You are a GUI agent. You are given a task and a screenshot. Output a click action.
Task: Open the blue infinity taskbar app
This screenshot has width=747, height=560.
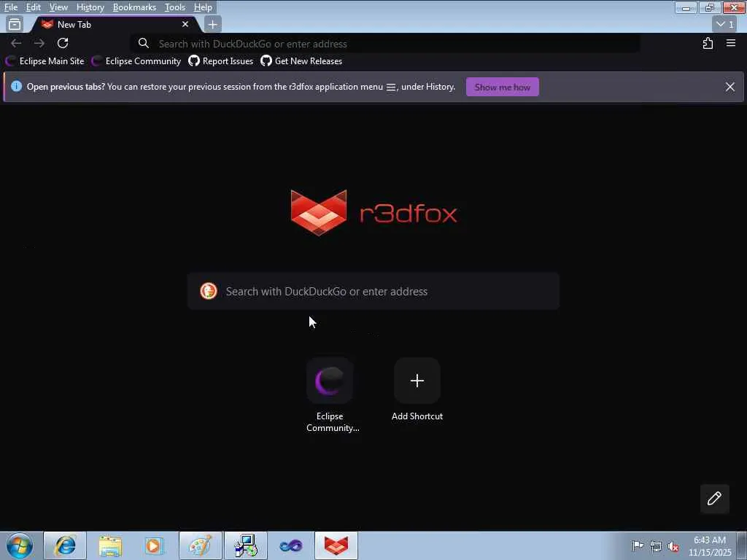point(290,545)
